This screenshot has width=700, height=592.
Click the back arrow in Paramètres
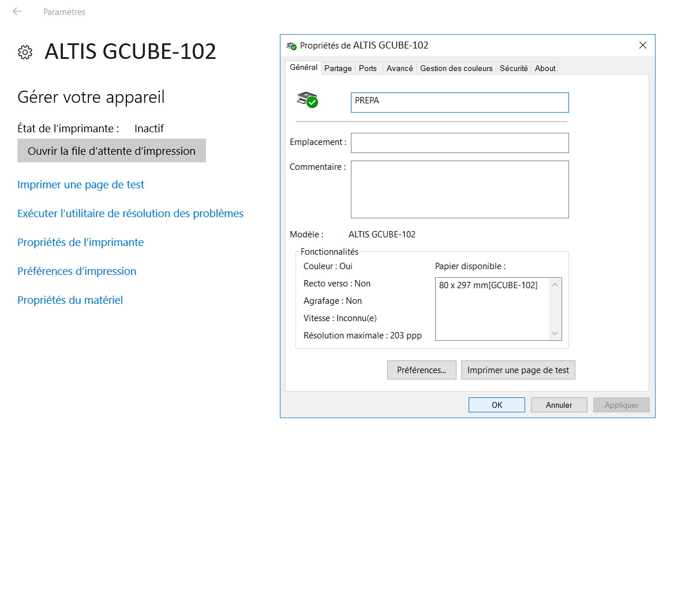(x=17, y=12)
